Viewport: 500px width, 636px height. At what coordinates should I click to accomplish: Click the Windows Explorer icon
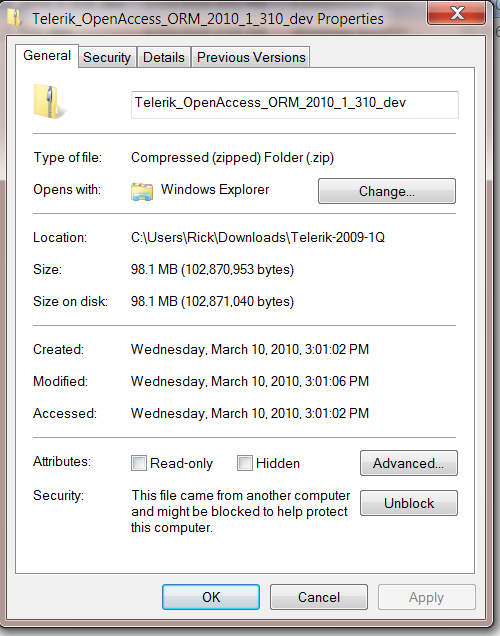tap(142, 191)
